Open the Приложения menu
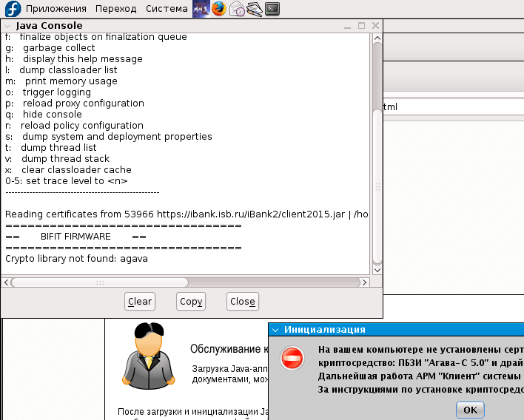 pyautogui.click(x=56, y=9)
